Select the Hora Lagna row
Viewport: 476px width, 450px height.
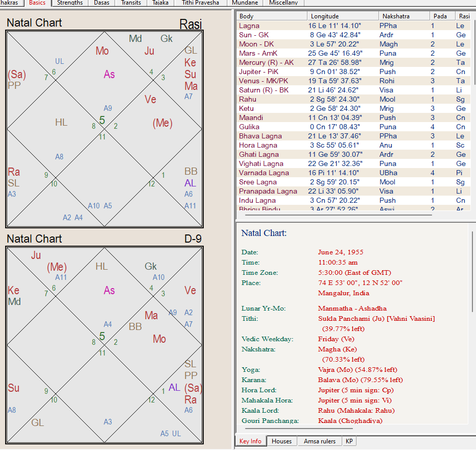353,145
